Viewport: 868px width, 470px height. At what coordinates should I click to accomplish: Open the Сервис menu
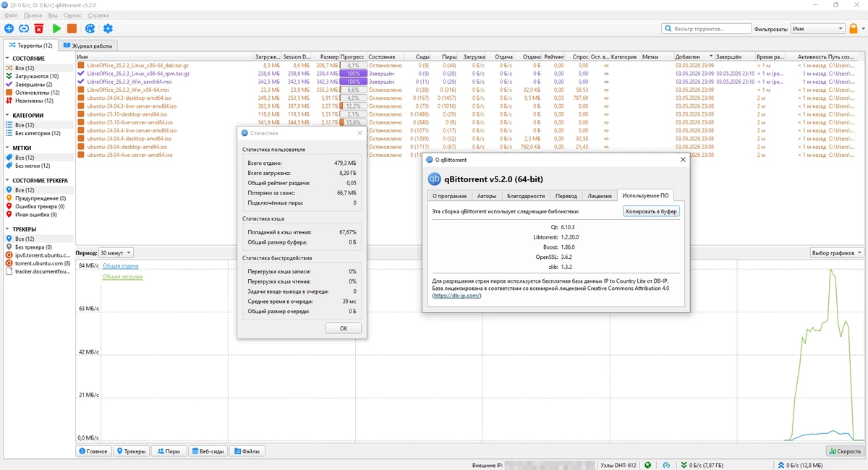coord(73,15)
